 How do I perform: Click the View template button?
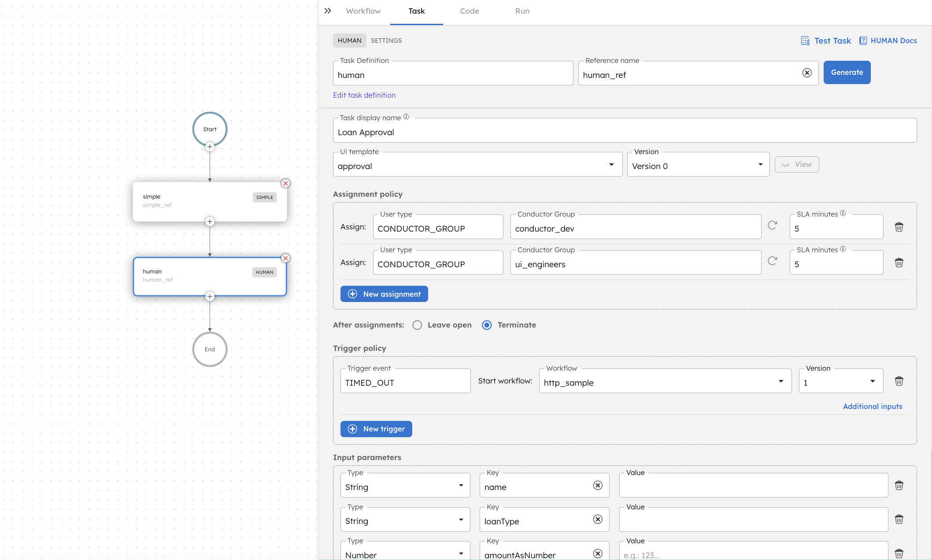tap(797, 165)
